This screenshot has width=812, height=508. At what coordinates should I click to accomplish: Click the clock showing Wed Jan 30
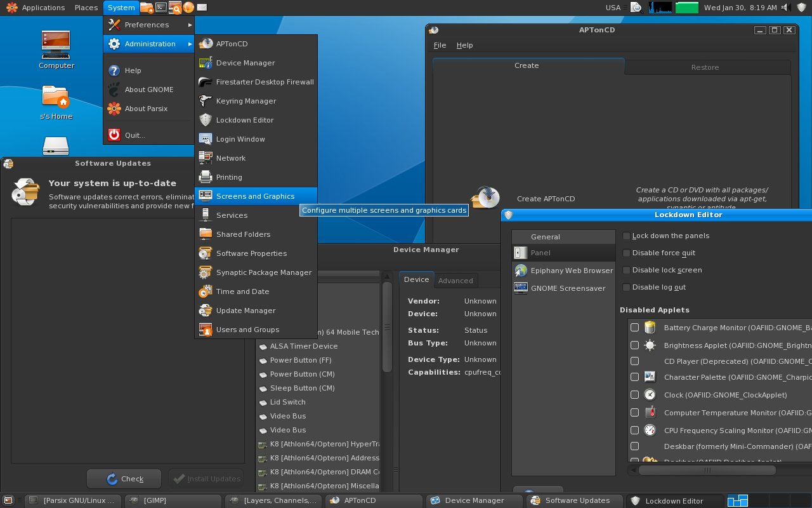[740, 8]
